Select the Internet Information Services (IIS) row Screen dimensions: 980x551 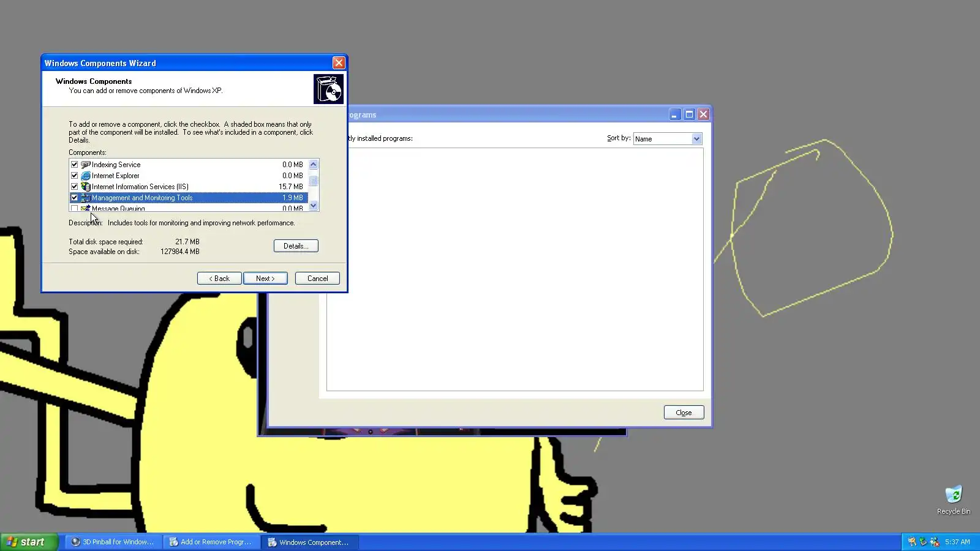[189, 187]
